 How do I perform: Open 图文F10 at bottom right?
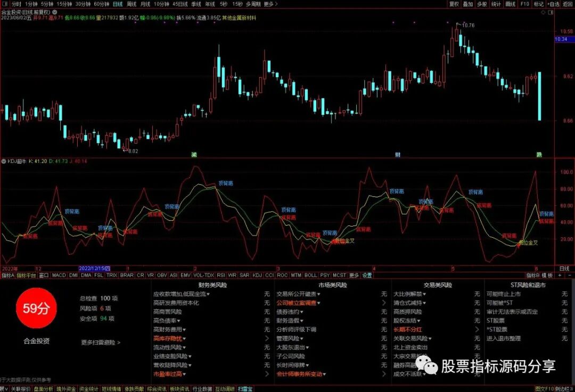click(544, 389)
